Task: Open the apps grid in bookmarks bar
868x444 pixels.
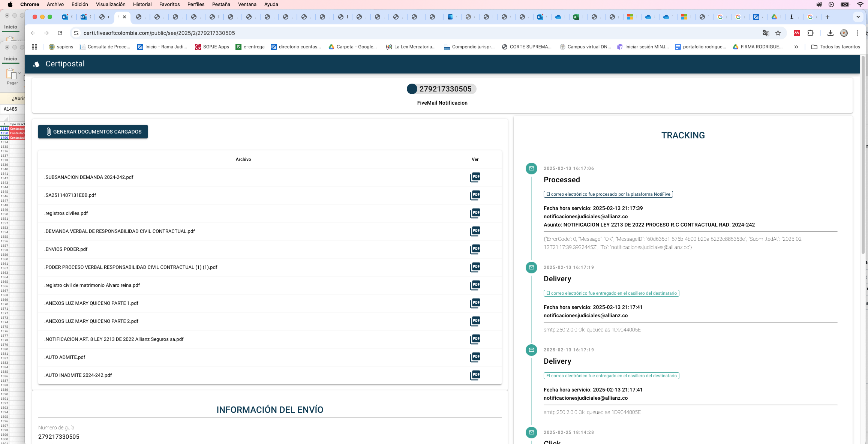Action: coord(34,47)
